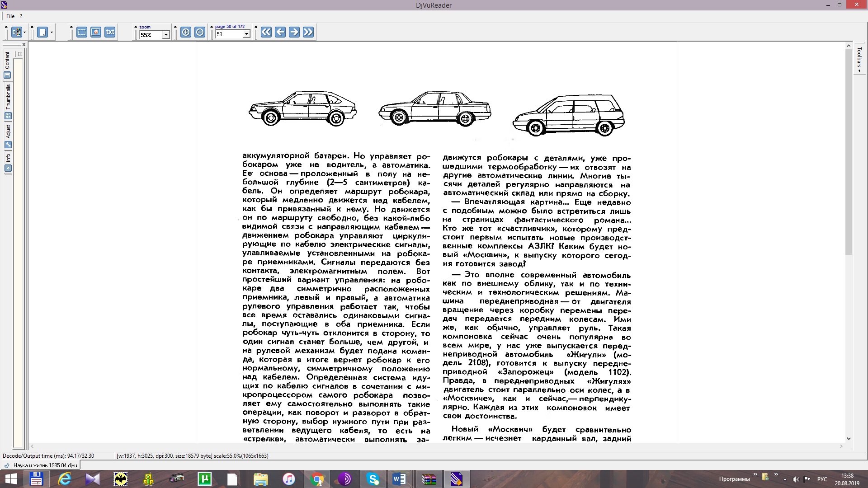Go to the previous page arrow
Viewport: 868px width, 488px height.
(280, 32)
